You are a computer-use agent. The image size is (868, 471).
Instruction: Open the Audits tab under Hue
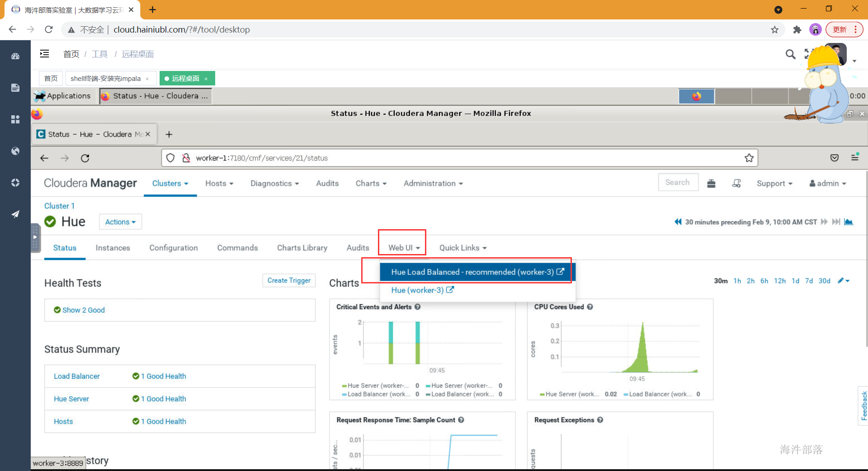(358, 248)
